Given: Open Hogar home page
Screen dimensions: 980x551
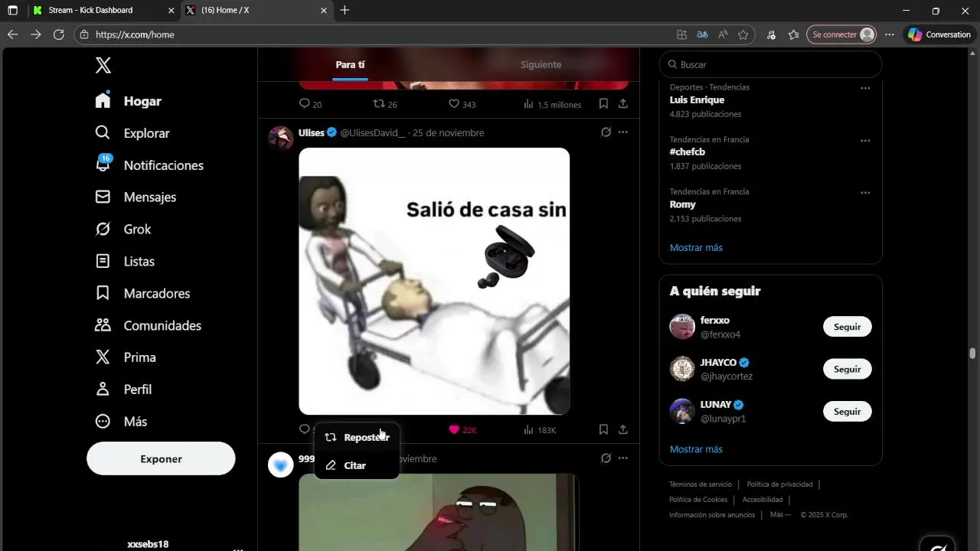Looking at the screenshot, I should point(129,101).
